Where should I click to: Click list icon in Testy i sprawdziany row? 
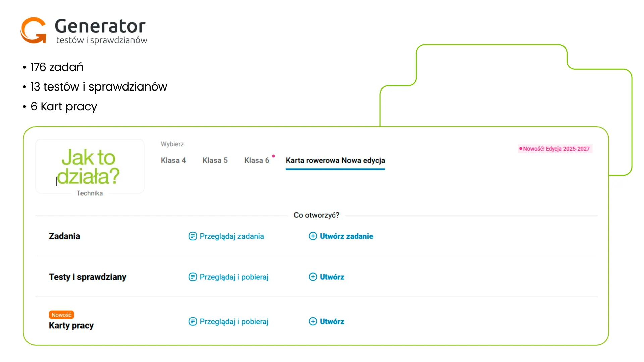[193, 277]
